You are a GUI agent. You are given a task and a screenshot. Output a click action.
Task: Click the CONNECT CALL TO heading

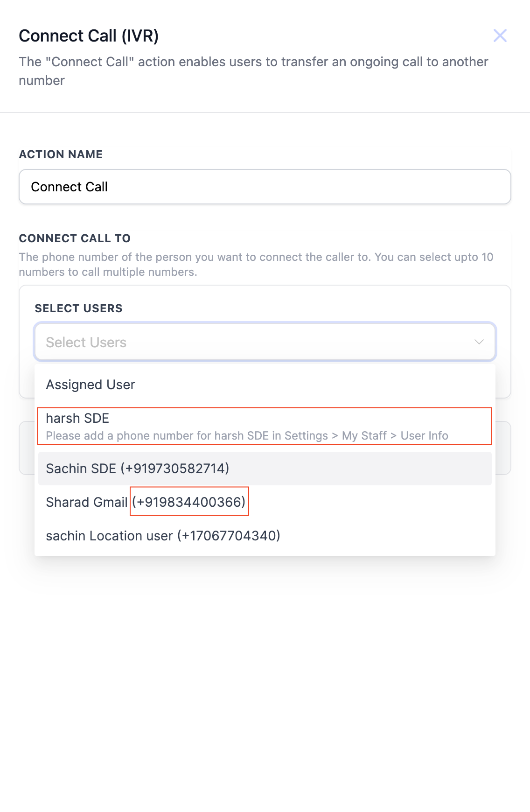(75, 238)
